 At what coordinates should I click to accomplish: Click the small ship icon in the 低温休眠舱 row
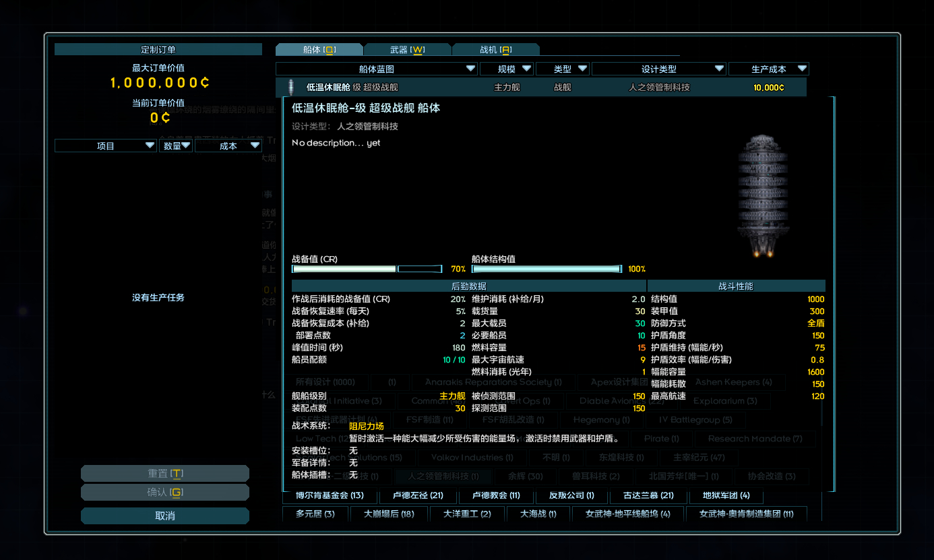(x=291, y=87)
